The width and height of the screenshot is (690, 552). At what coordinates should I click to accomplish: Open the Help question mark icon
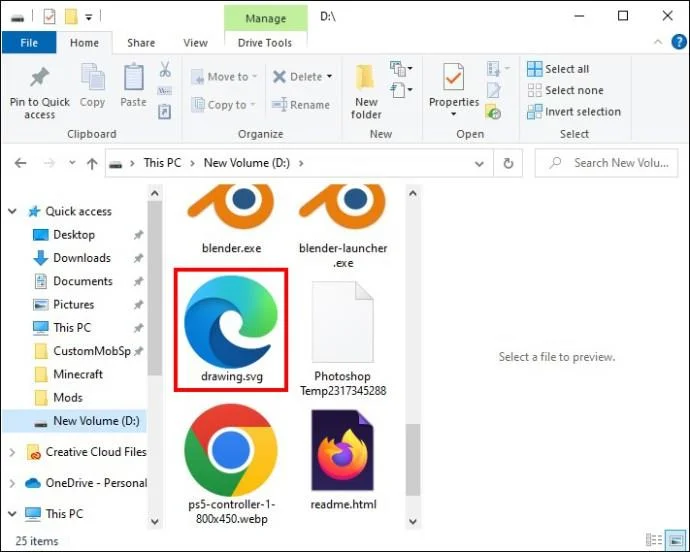coord(679,42)
